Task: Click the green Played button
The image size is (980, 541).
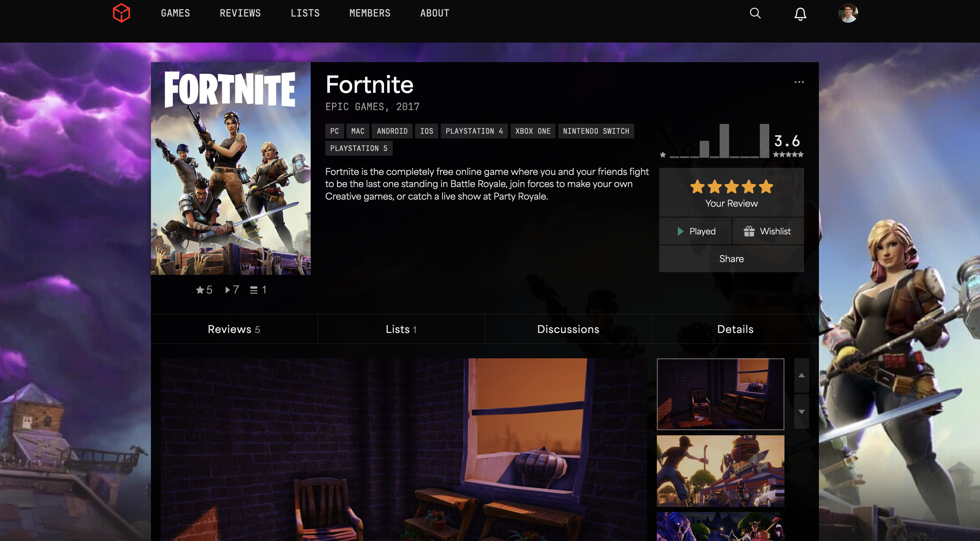Action: [695, 231]
